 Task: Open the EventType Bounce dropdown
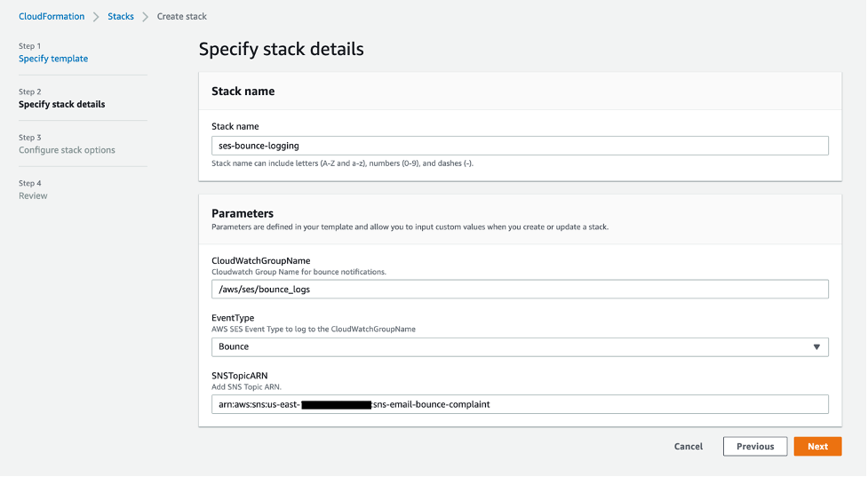click(x=519, y=346)
